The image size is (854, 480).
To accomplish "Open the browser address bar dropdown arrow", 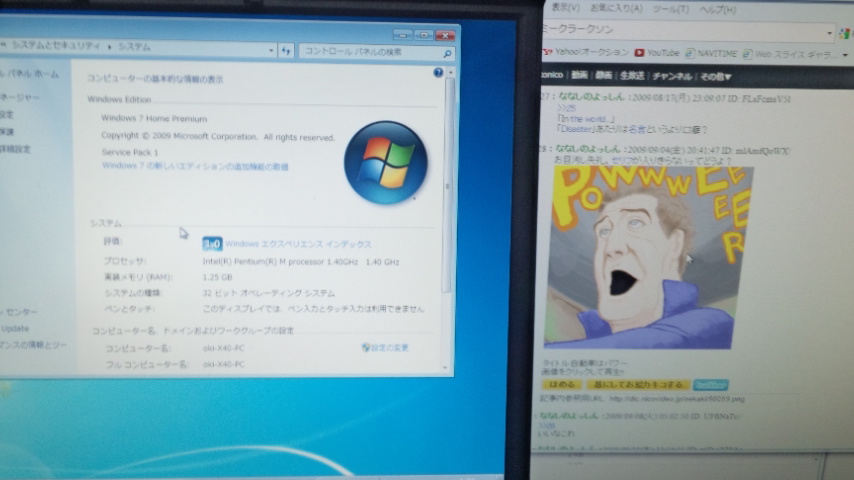I will click(829, 33).
